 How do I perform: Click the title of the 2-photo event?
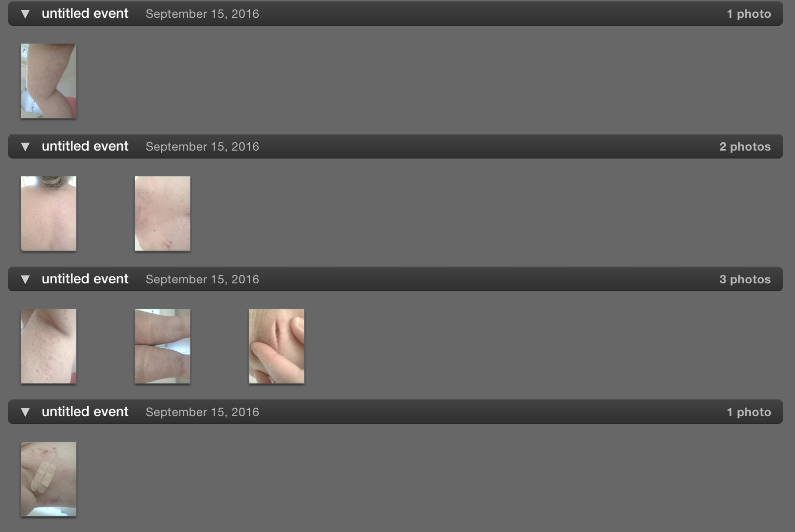(x=85, y=146)
